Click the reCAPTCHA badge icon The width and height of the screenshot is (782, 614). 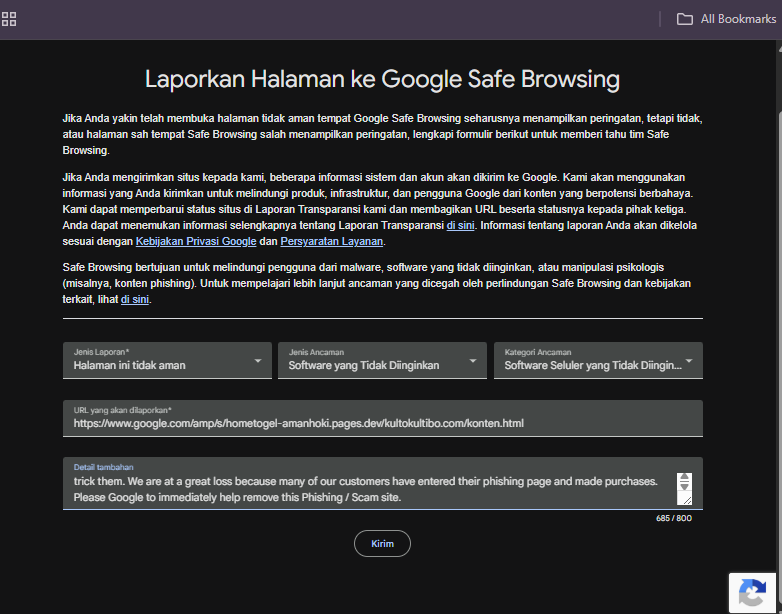point(752,593)
